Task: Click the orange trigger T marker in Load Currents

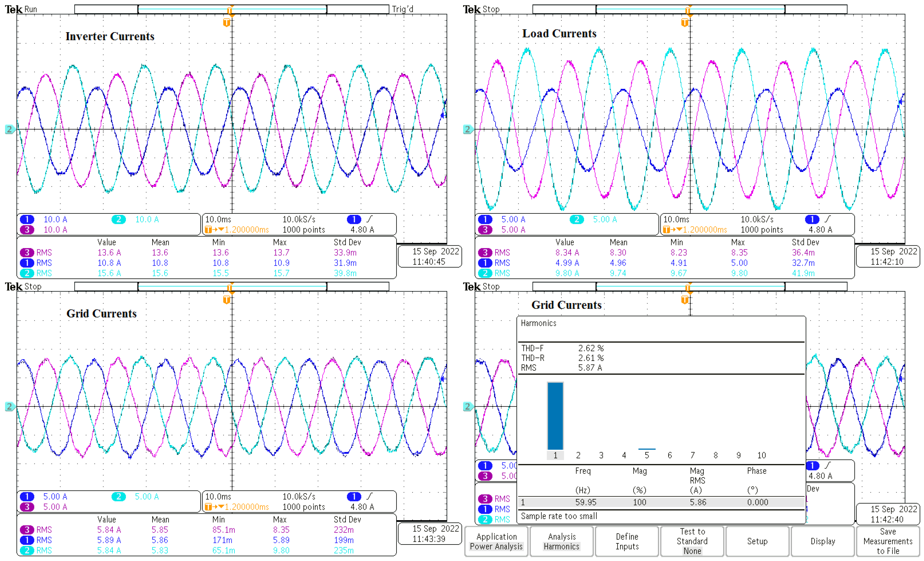Action: 685,22
